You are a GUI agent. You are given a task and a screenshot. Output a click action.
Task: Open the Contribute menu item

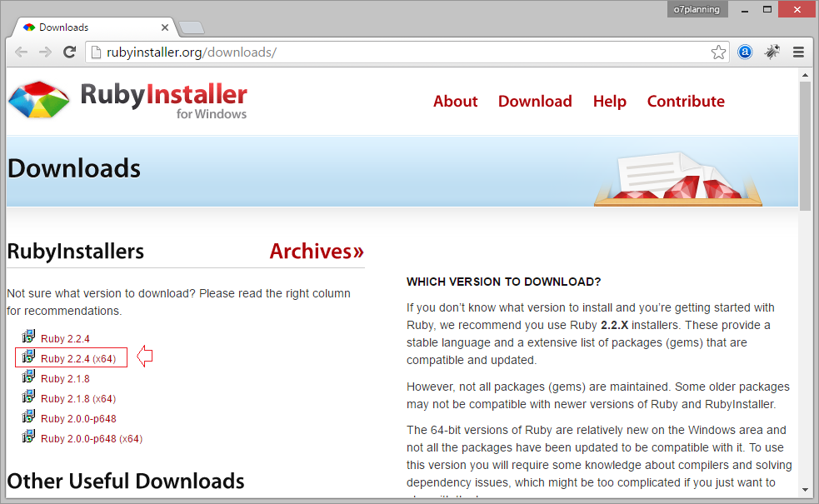click(686, 102)
